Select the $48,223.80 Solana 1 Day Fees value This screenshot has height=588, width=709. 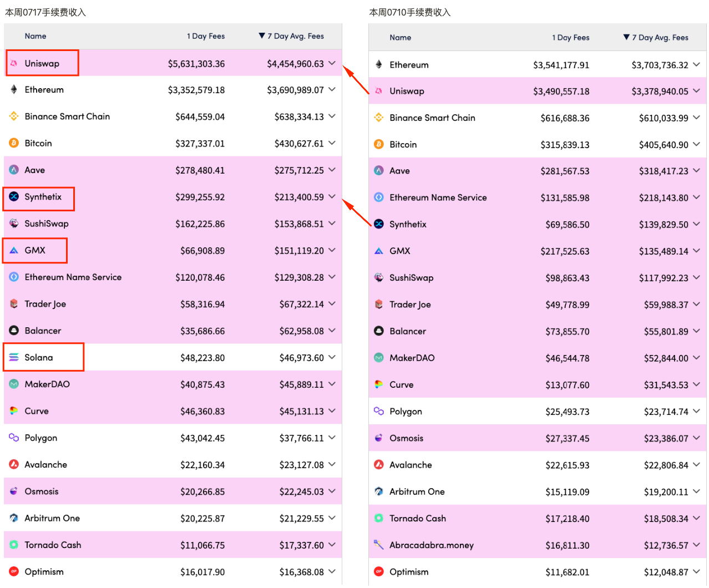click(x=202, y=358)
